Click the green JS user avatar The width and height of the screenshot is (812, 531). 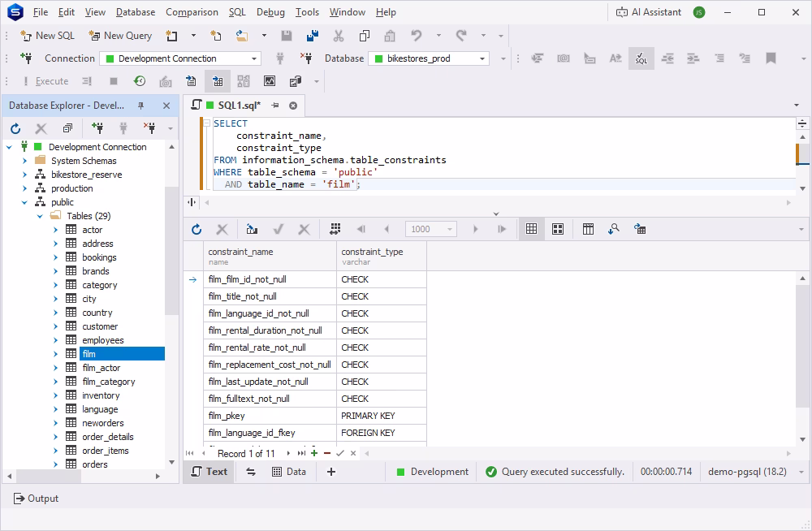coord(698,12)
